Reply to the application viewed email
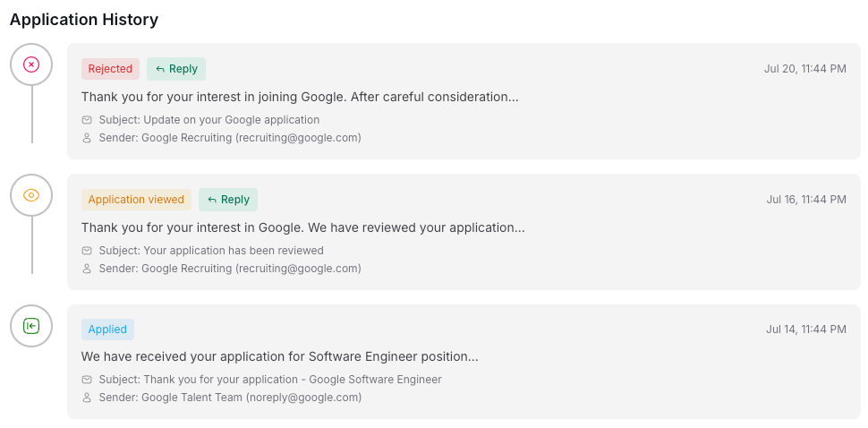 (228, 200)
